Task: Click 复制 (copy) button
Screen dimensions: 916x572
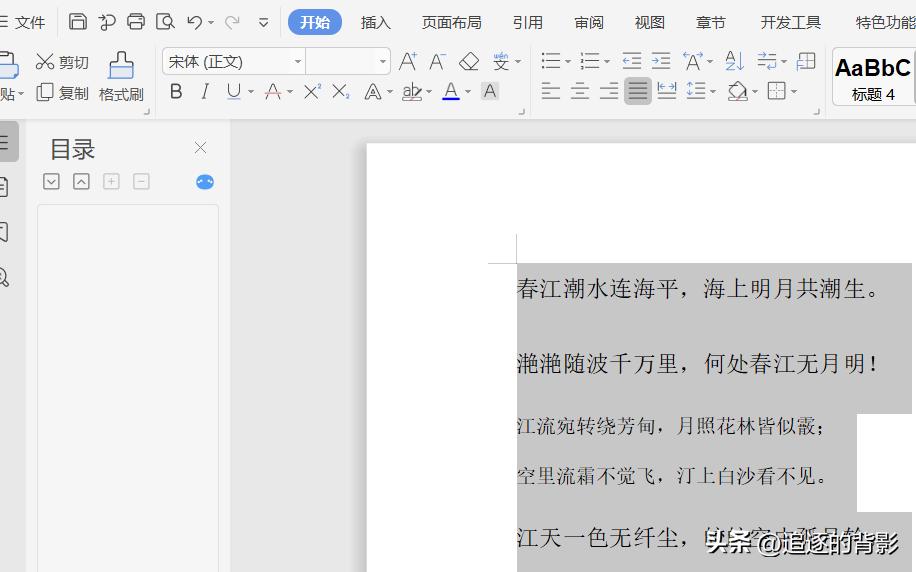Action: point(62,93)
